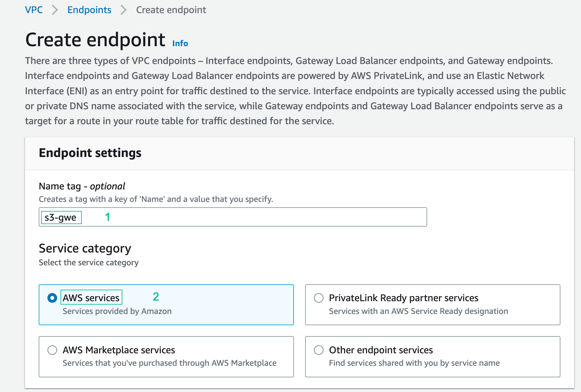Click the Other endpoint services card
The height and width of the screenshot is (392, 581).
coord(433,357)
